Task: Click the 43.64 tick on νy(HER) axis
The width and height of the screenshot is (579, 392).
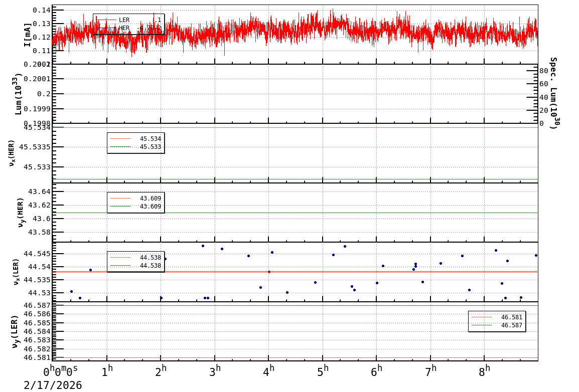Action: (x=39, y=191)
